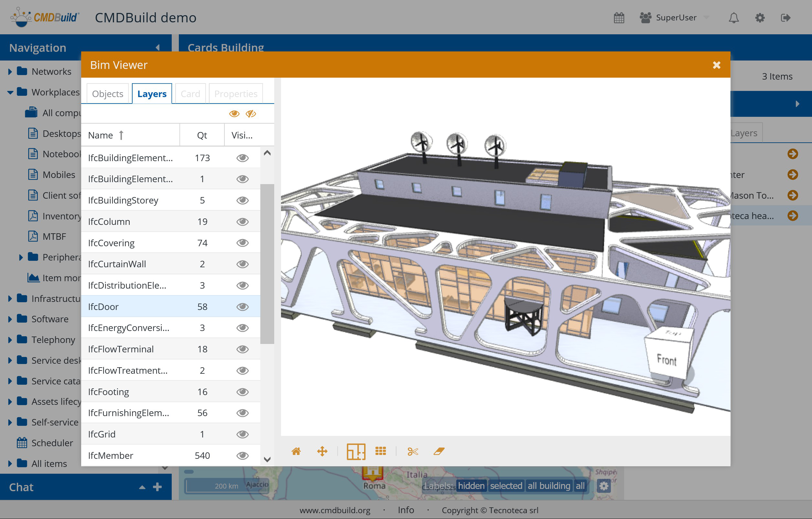Select the pan/move arrows tool
The width and height of the screenshot is (812, 519).
pos(322,451)
